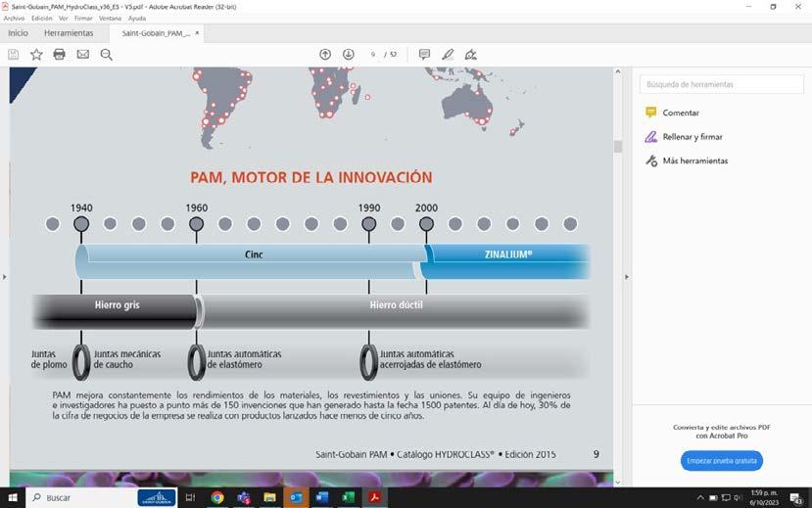Screen dimensions: 812x508
Task: Print the document with printer icon
Action: [x=60, y=54]
